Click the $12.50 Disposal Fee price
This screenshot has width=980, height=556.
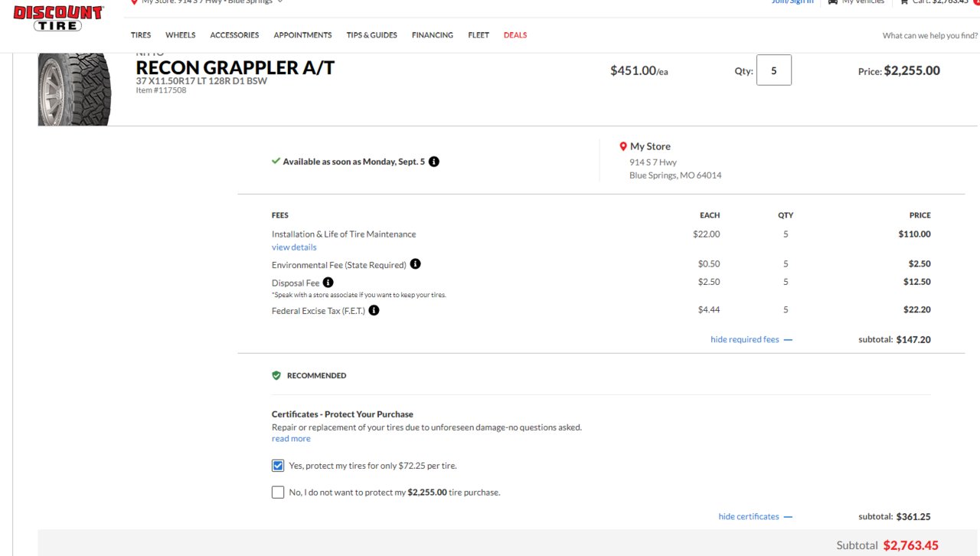click(917, 282)
